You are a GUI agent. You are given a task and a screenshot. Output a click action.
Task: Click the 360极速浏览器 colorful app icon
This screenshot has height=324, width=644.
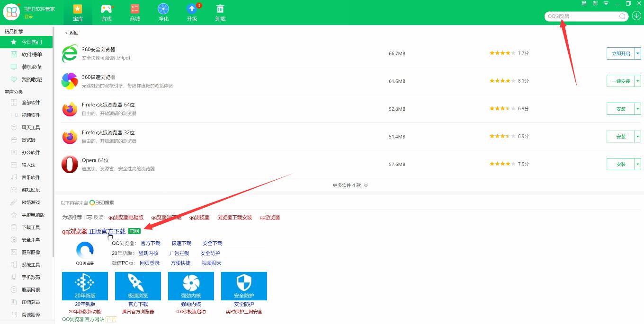(70, 81)
